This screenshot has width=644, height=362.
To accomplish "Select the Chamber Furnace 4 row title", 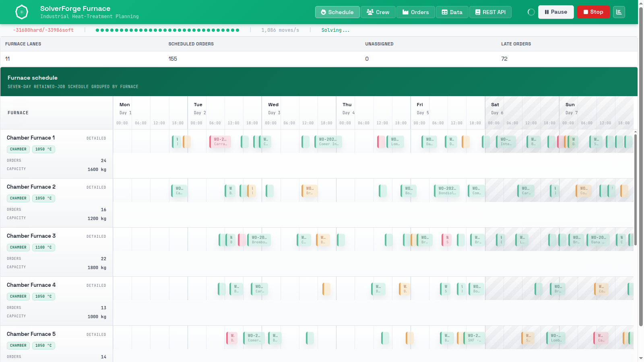I will coord(31,285).
